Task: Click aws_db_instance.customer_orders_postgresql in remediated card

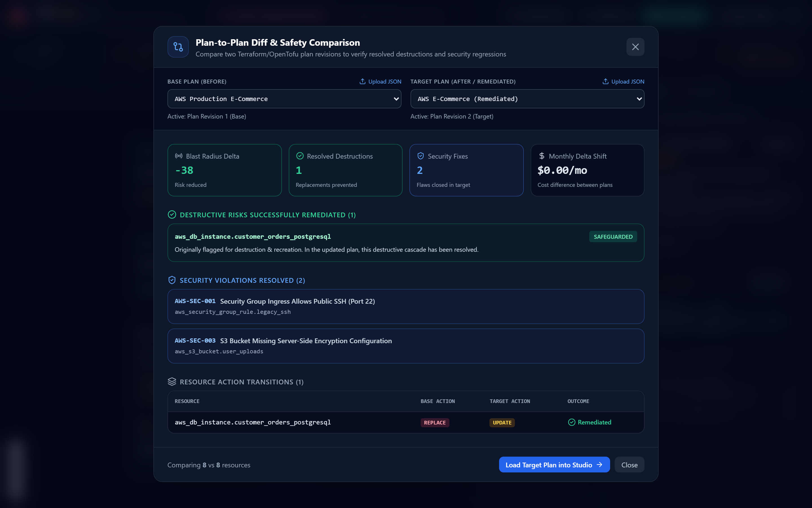Action: [x=253, y=237]
